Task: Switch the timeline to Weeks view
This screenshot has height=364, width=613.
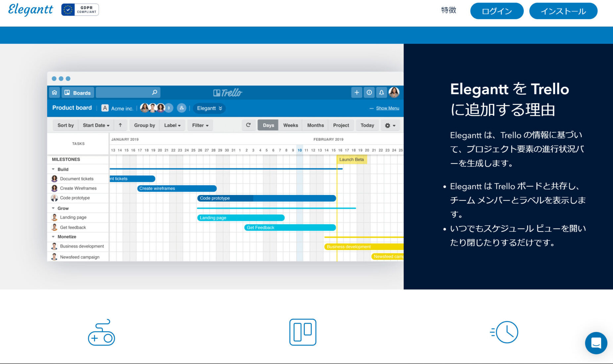Action: (290, 125)
